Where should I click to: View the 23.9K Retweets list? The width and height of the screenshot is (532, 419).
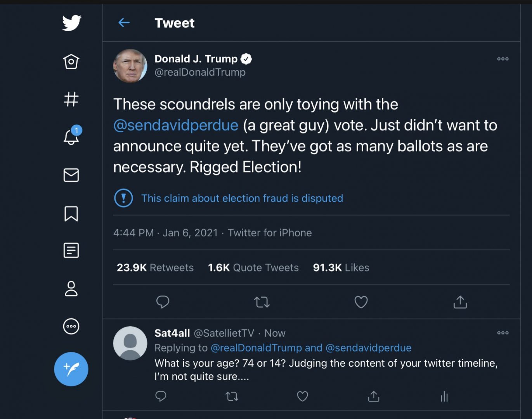[x=155, y=268]
